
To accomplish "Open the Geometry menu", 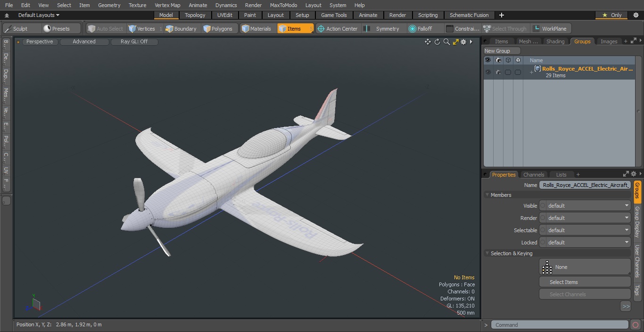I will pyautogui.click(x=109, y=5).
